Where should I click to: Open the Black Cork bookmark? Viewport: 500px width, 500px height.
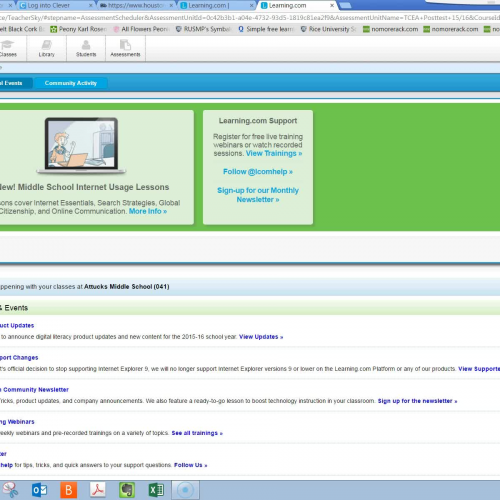pyautogui.click(x=22, y=29)
